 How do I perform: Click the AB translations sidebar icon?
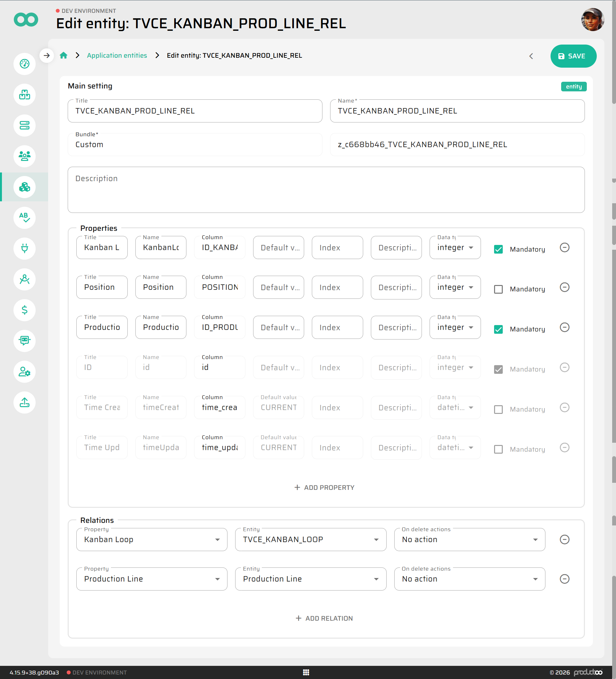25,218
